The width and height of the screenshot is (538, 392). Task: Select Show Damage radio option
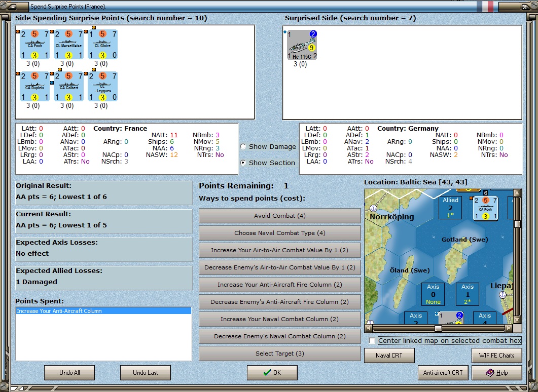pos(243,147)
